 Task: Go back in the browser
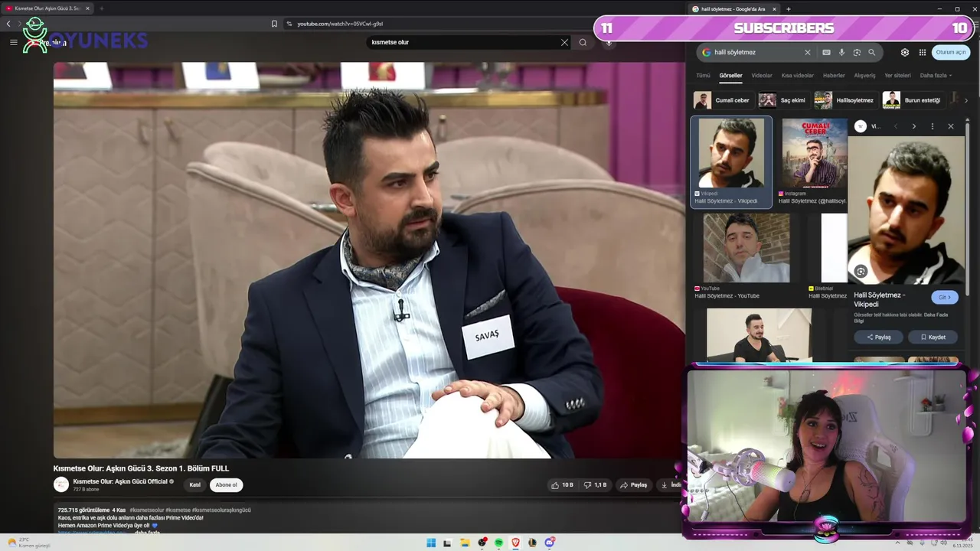click(x=8, y=24)
